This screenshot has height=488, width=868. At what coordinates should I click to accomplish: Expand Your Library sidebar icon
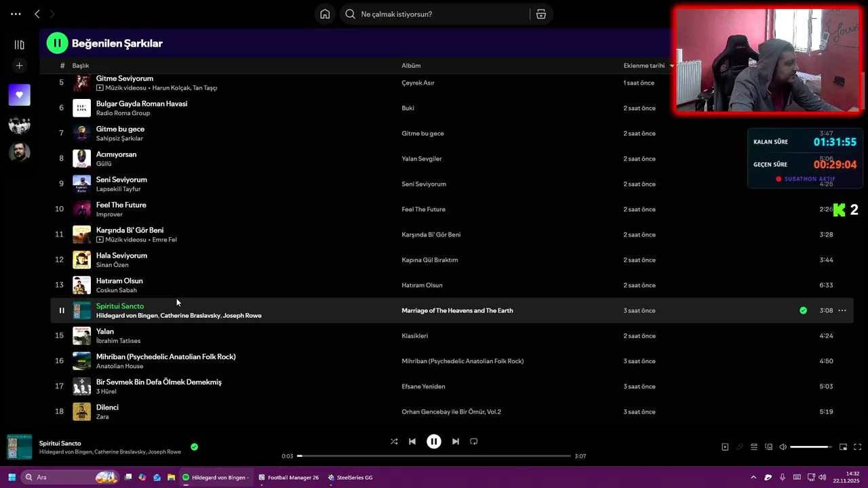[19, 45]
